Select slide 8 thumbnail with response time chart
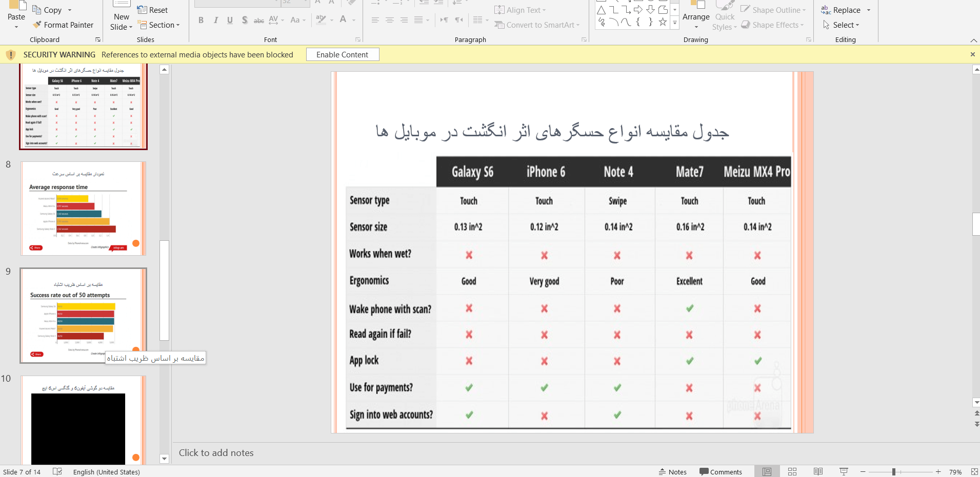This screenshot has height=477, width=980. point(83,209)
